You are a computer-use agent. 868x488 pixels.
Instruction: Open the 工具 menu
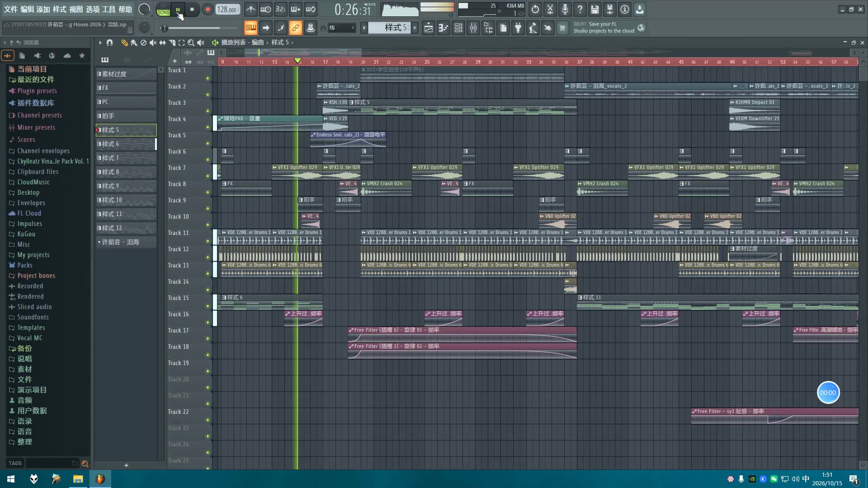pyautogui.click(x=108, y=9)
